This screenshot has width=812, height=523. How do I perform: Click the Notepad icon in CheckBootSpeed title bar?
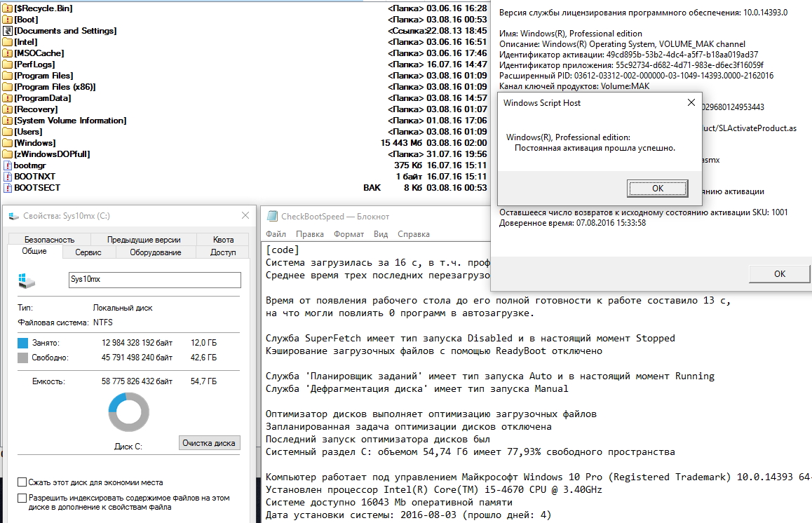coord(271,217)
